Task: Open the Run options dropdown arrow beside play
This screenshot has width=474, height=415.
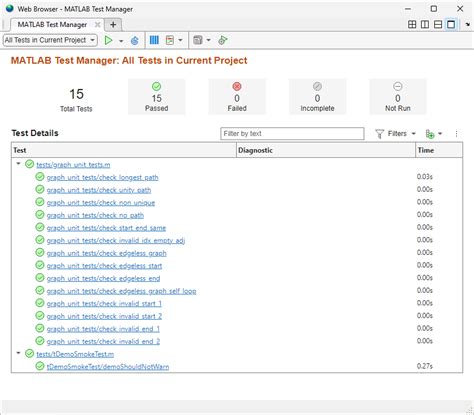Action: [121, 41]
